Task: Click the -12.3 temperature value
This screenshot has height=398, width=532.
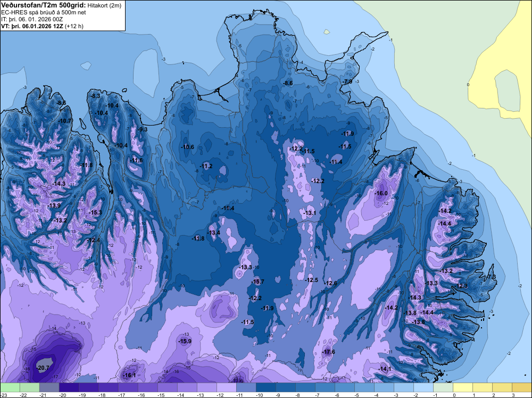Action: [x=461, y=286]
